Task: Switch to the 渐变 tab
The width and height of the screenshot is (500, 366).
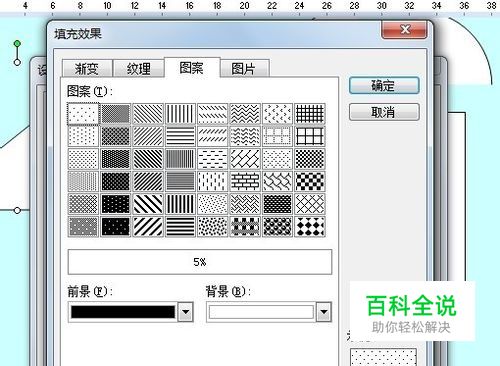Action: [87, 69]
